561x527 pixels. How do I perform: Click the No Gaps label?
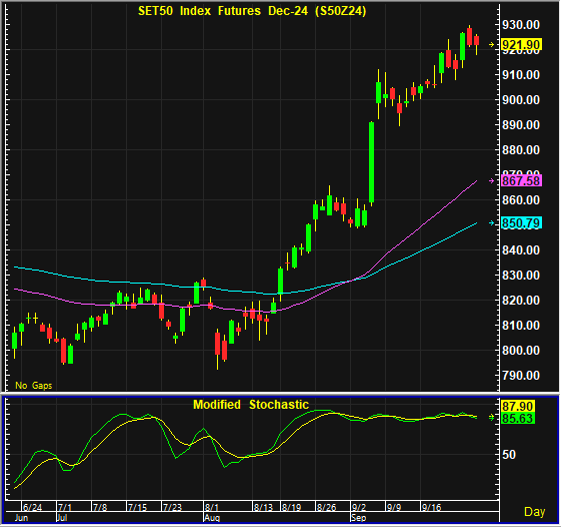[x=34, y=385]
